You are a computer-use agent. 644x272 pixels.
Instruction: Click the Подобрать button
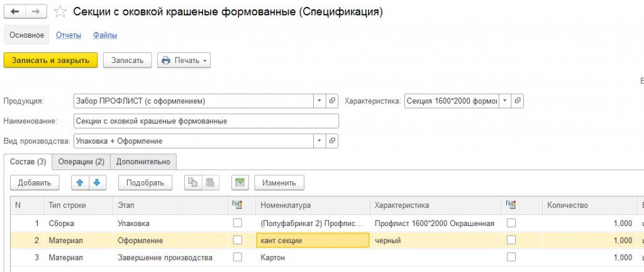[x=145, y=183]
